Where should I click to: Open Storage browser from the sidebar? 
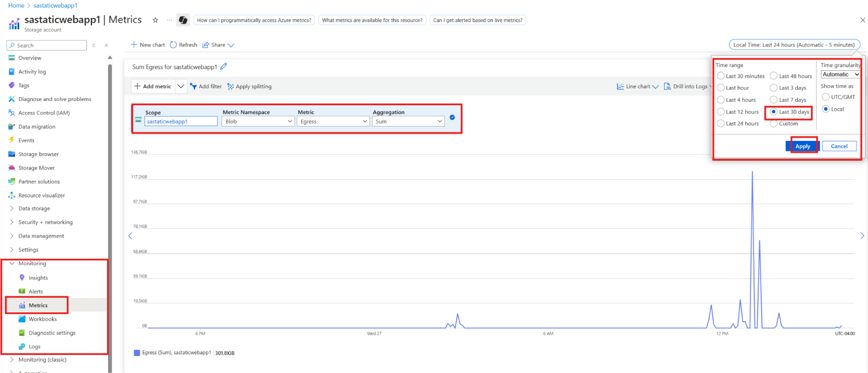point(38,154)
